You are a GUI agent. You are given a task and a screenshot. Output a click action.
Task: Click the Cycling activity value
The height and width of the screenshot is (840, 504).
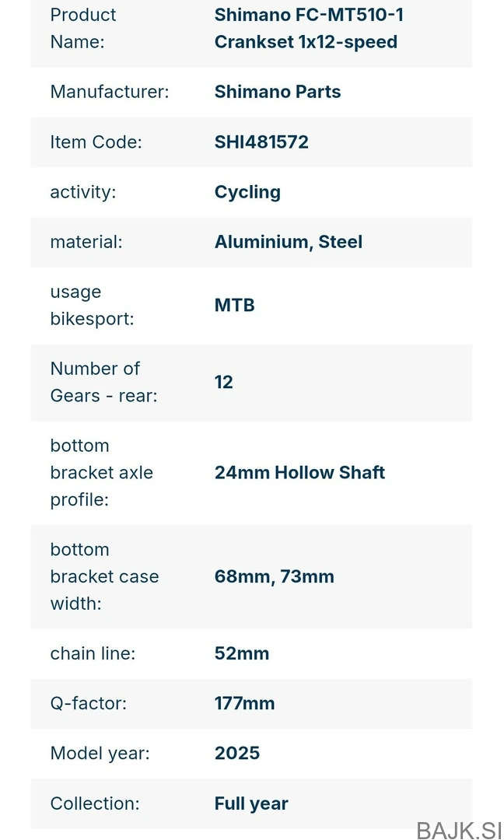click(x=247, y=192)
